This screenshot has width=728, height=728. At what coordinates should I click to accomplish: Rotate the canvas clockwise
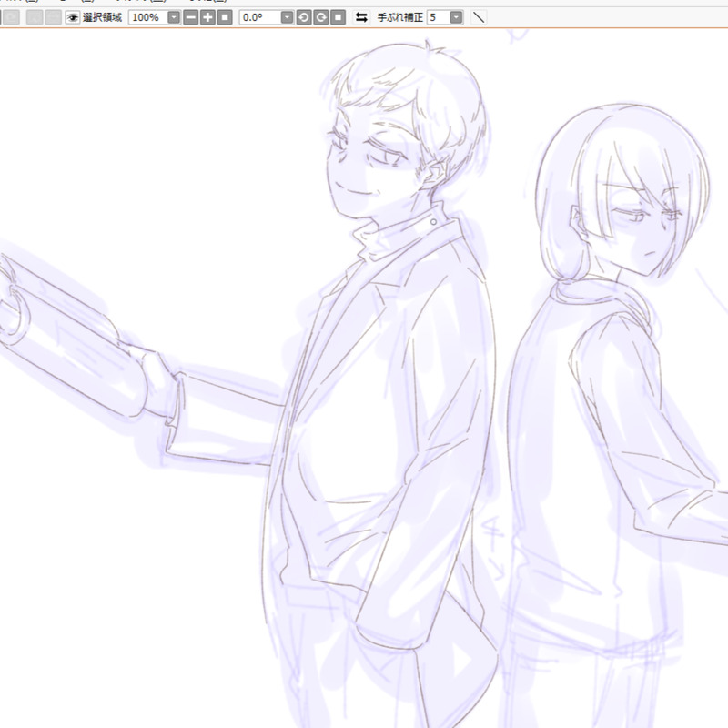(321, 17)
